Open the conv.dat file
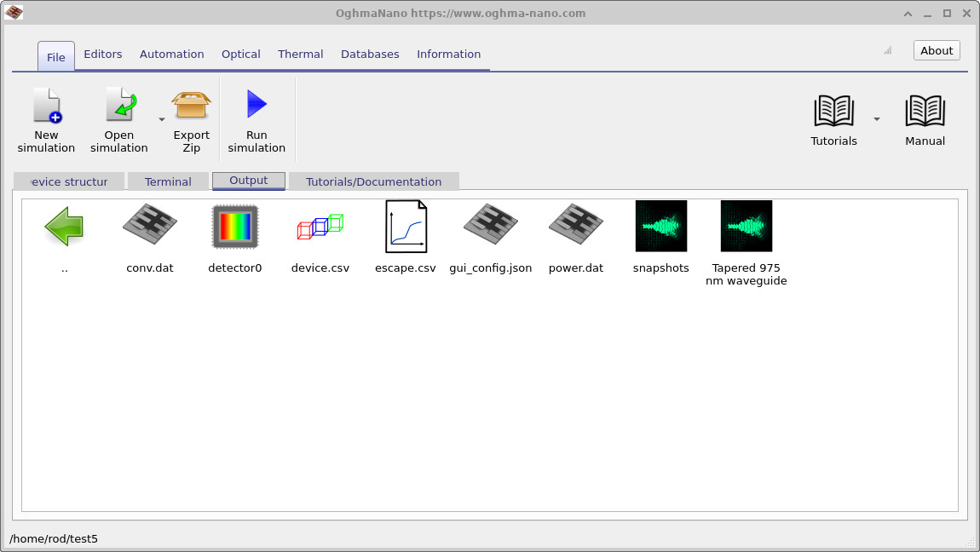Viewport: 980px width, 552px height. [149, 226]
